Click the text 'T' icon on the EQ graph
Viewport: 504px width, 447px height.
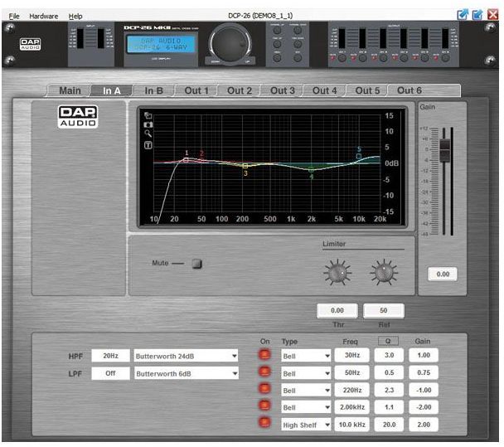(x=148, y=145)
